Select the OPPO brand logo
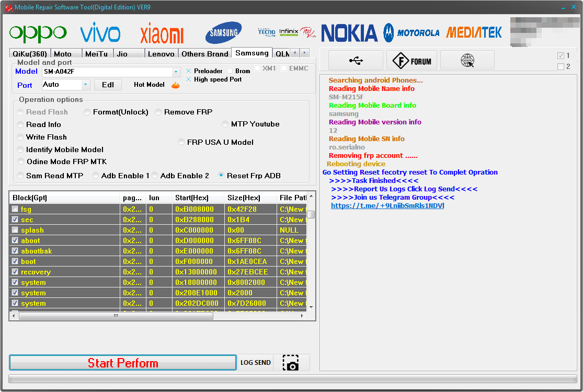The height and width of the screenshot is (392, 583). click(38, 33)
